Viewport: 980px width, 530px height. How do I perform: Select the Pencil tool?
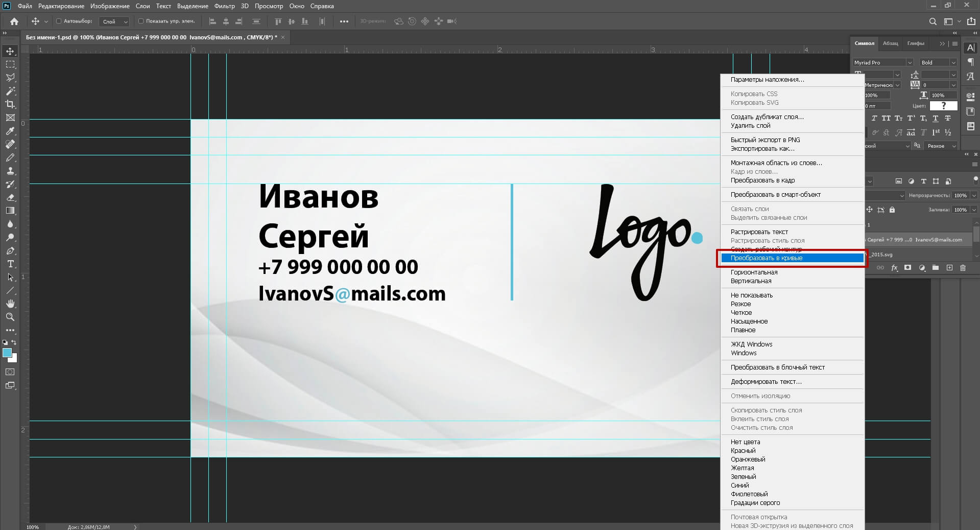pyautogui.click(x=10, y=157)
